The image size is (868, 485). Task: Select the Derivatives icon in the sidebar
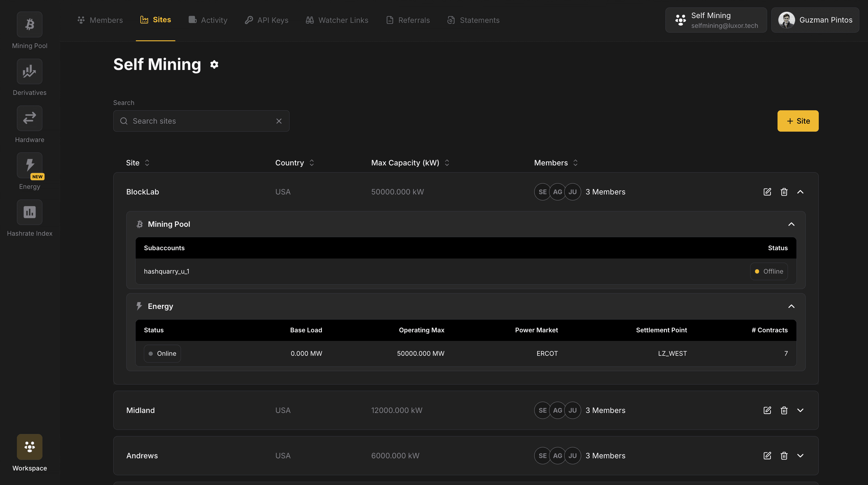29,71
